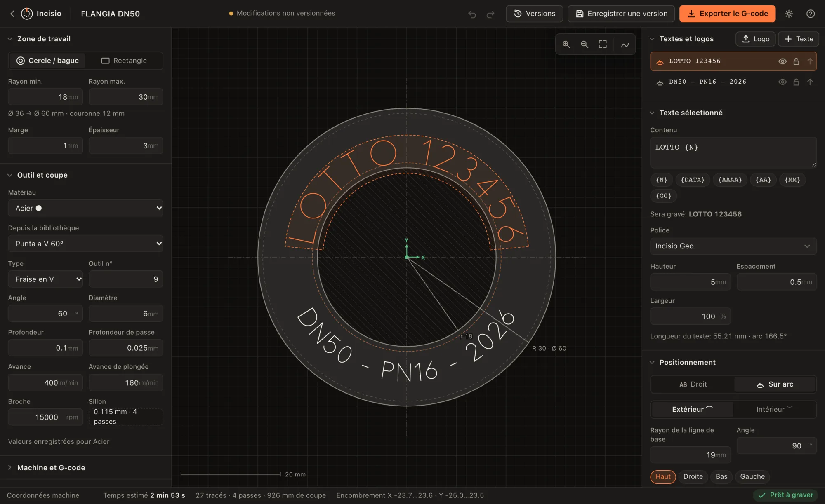Select the Rectangle work zone
Viewport: 825px width, 504px height.
coord(124,61)
